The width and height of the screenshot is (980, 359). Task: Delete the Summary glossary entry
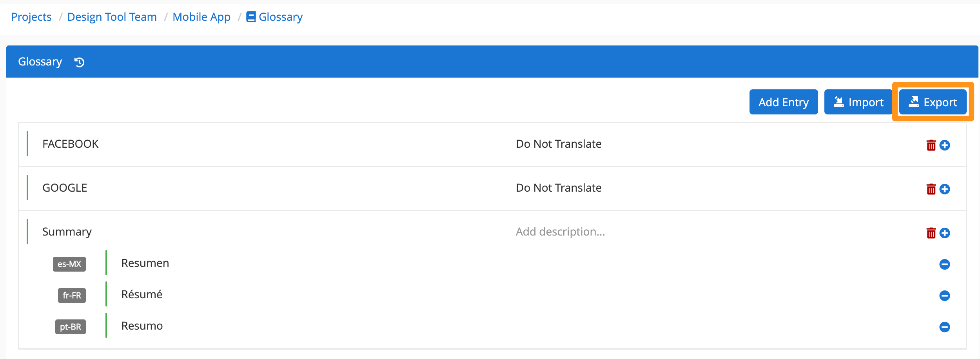[x=931, y=233]
